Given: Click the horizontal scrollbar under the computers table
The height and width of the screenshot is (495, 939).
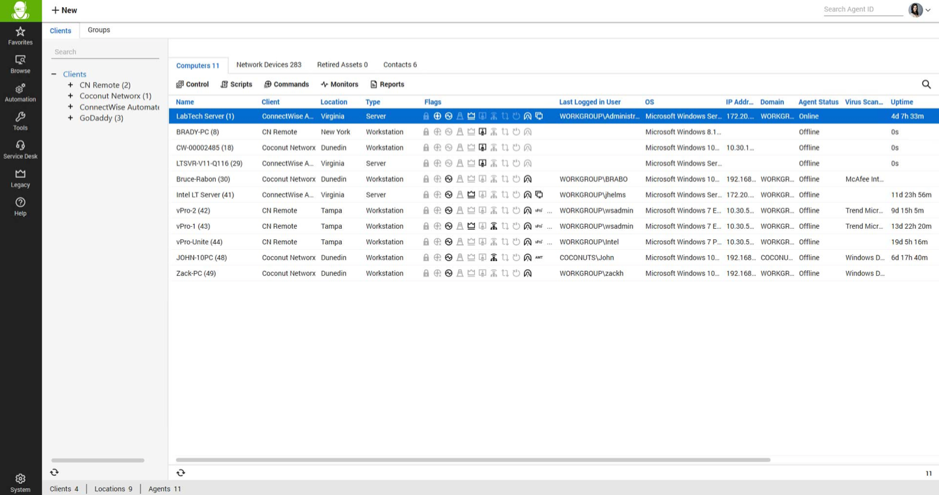Looking at the screenshot, I should click(472, 460).
